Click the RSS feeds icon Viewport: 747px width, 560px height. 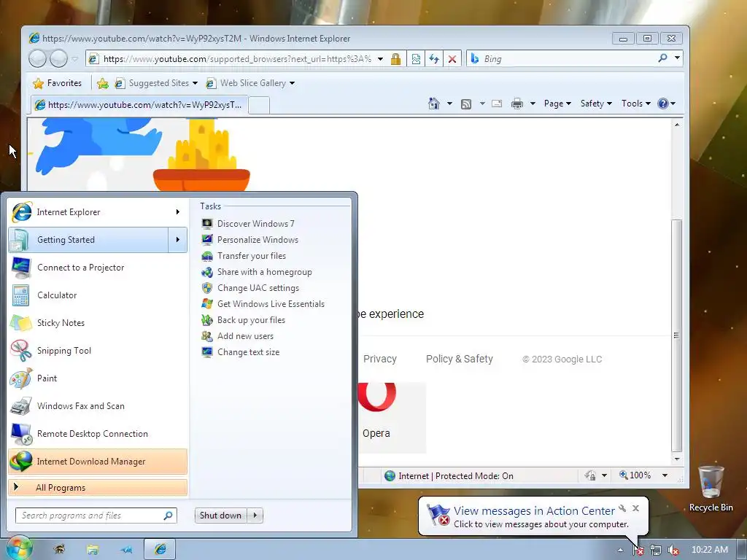tap(466, 104)
